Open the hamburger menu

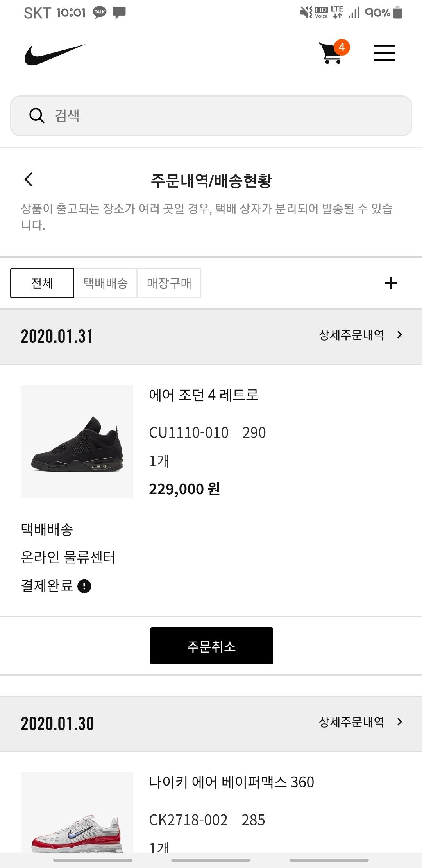click(x=384, y=53)
